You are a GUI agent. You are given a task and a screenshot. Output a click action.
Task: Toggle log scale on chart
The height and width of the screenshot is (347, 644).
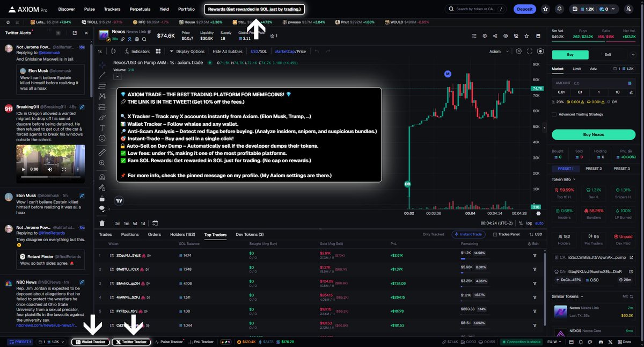click(x=530, y=223)
